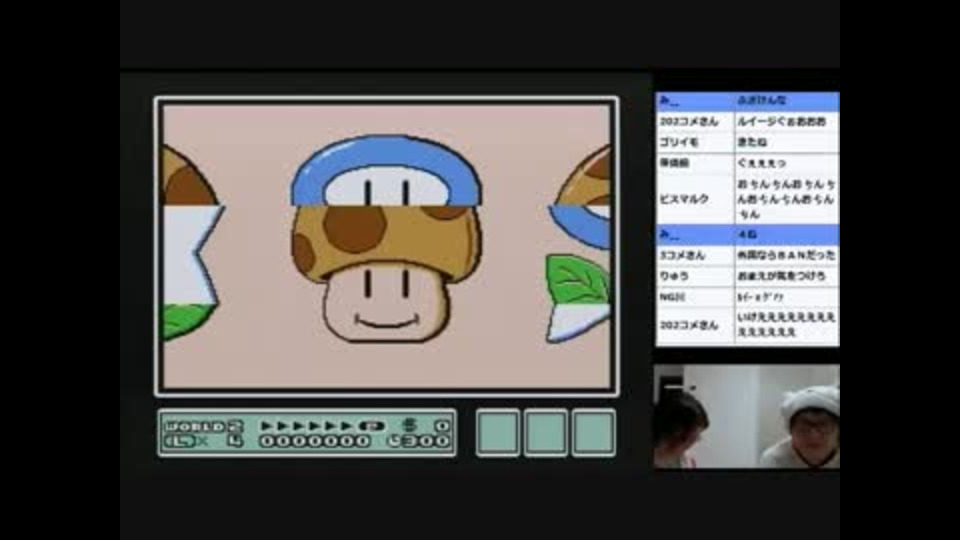
Task: Click the ビスマルク commenter name
Action: (x=684, y=199)
